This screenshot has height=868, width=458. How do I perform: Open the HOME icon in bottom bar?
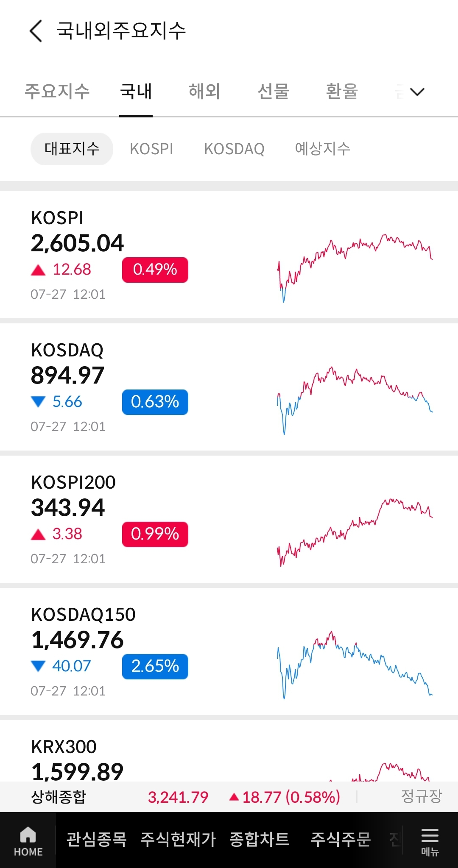point(28,841)
